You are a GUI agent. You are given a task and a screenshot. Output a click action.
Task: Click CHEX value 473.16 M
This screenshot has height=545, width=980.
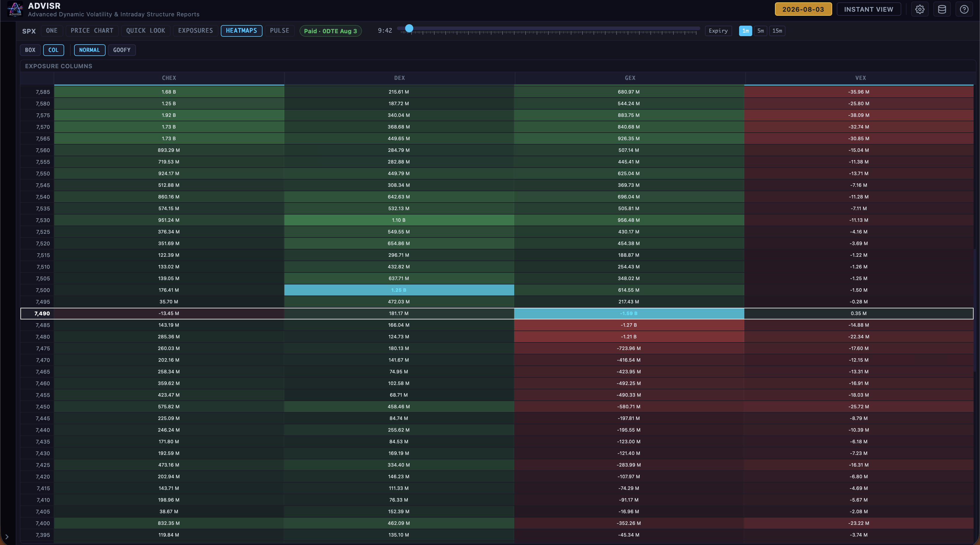(x=169, y=465)
